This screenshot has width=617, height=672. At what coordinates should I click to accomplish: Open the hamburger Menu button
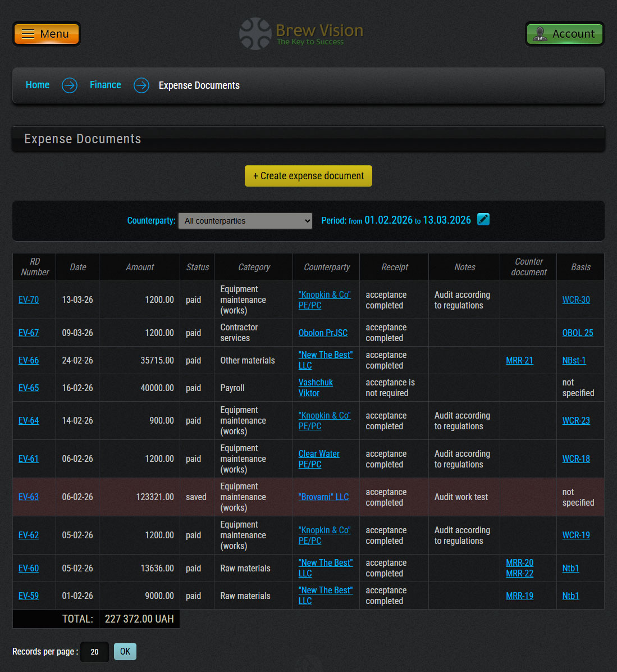(x=47, y=34)
